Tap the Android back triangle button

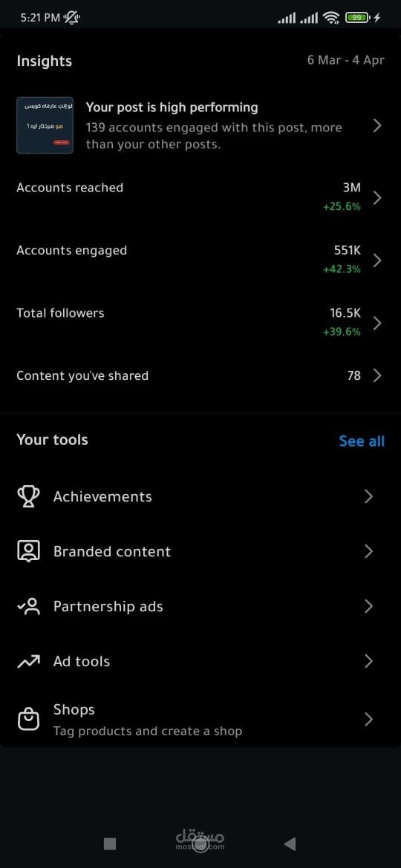[289, 844]
